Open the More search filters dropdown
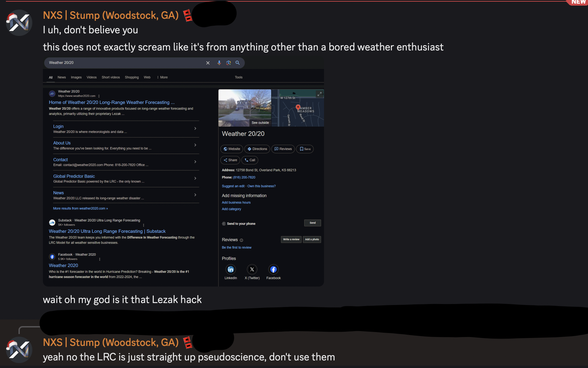 pos(162,77)
